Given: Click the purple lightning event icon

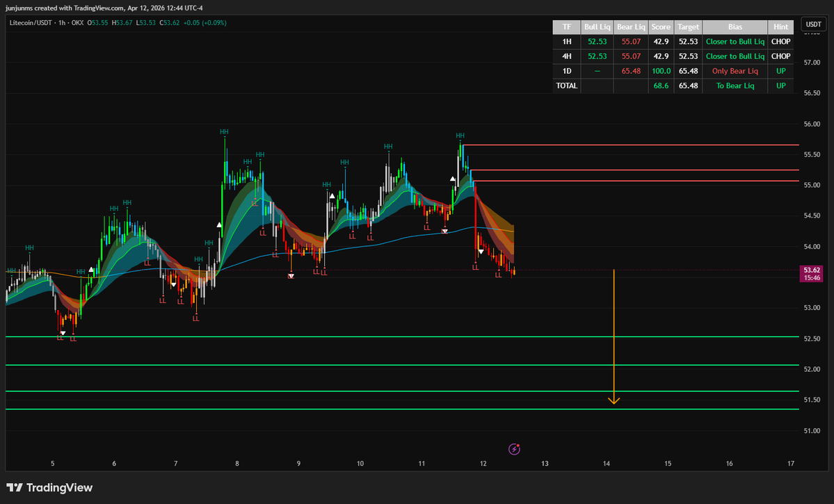Looking at the screenshot, I should click(x=514, y=449).
